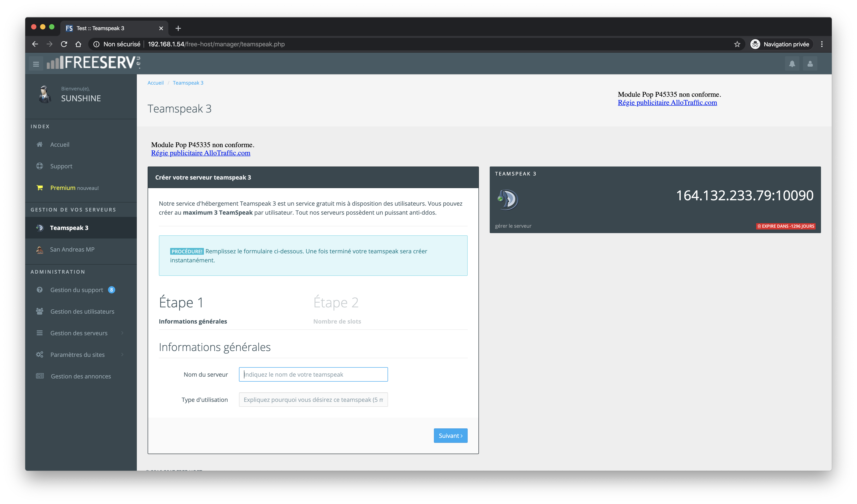Toggle the hamburger sidebar menu icon
The width and height of the screenshot is (857, 504).
(x=36, y=64)
